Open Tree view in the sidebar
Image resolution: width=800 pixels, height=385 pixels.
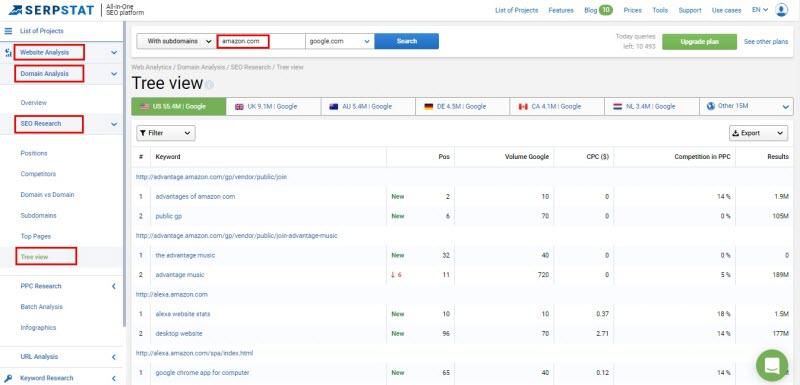35,257
